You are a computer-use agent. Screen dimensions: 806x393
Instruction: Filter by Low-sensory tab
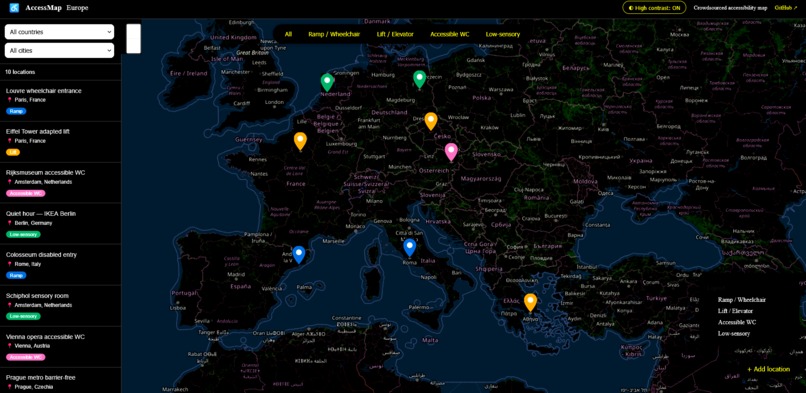point(503,34)
